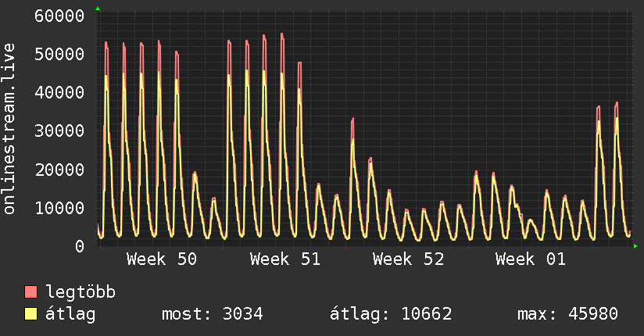Click the 30000 y-axis label
Image resolution: width=644 pixels, height=336 pixels.
[x=59, y=131]
